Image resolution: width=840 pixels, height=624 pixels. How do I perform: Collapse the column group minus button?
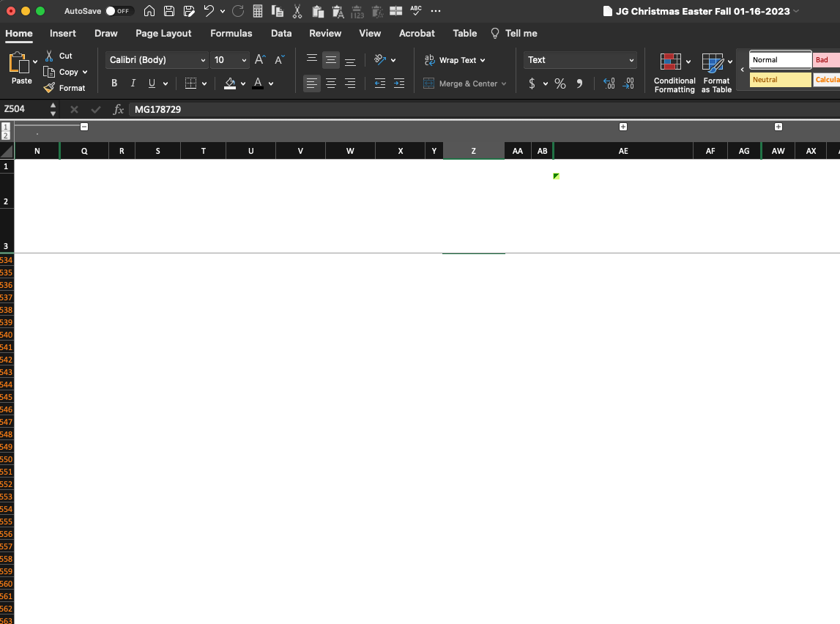click(x=84, y=127)
